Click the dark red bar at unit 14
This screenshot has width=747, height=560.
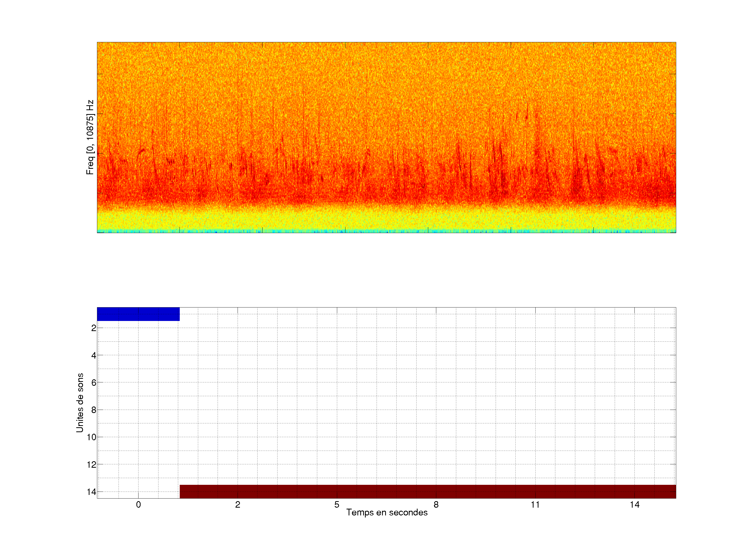coord(427,492)
